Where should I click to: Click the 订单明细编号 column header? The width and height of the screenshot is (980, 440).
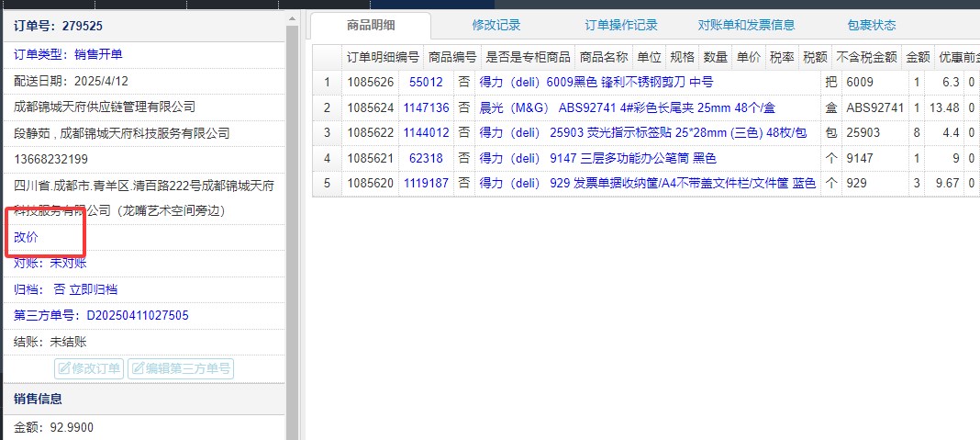click(x=384, y=58)
